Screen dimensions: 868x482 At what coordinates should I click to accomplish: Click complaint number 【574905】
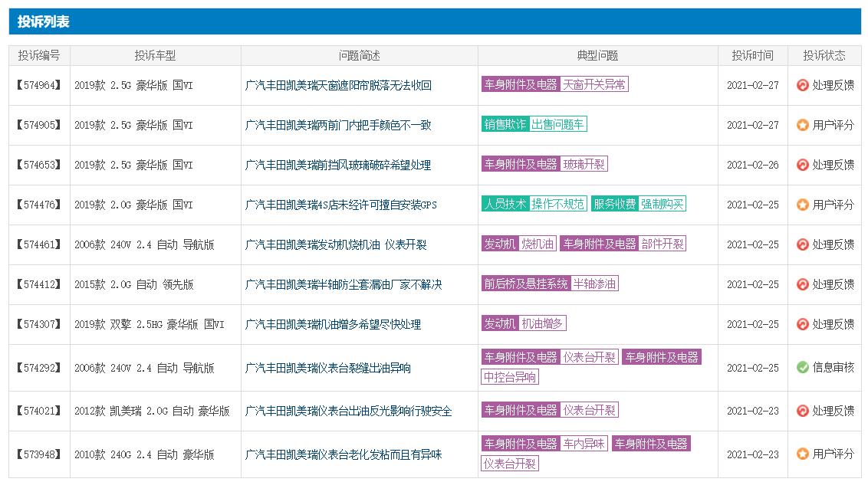[x=39, y=125]
